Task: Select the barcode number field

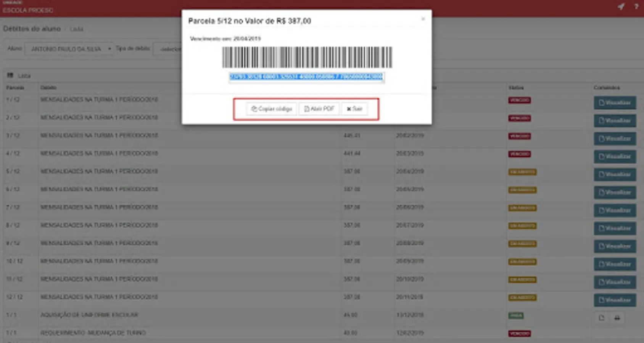Action: [x=306, y=77]
